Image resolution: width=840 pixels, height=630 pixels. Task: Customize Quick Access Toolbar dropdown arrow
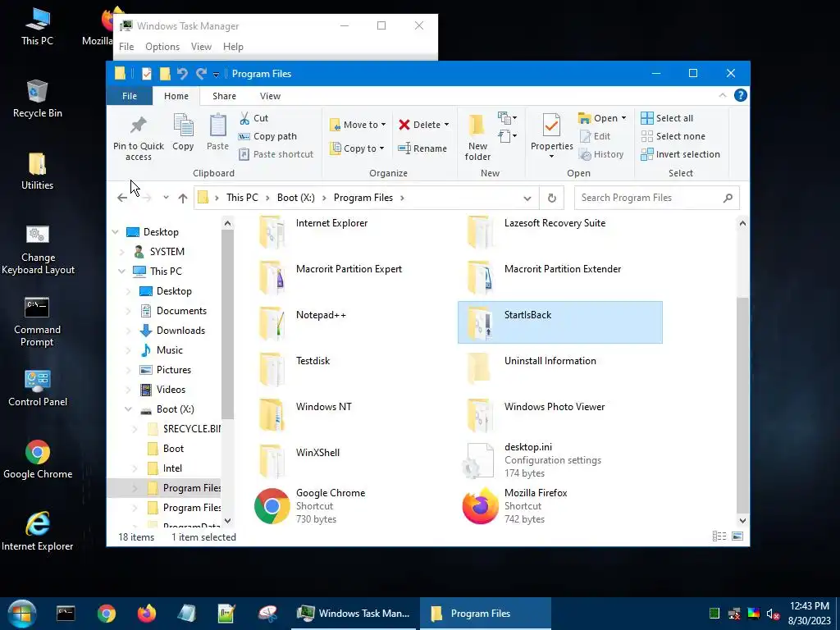pyautogui.click(x=216, y=75)
